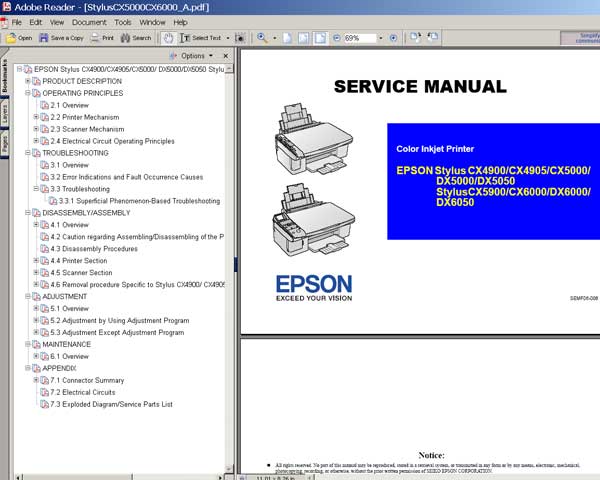Open bookmark 6.1 Overview
The height and width of the screenshot is (480, 600).
point(69,356)
